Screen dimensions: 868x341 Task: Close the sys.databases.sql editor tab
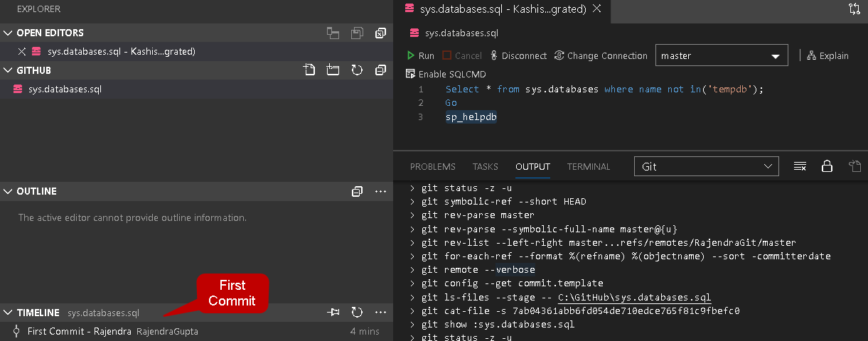[596, 9]
